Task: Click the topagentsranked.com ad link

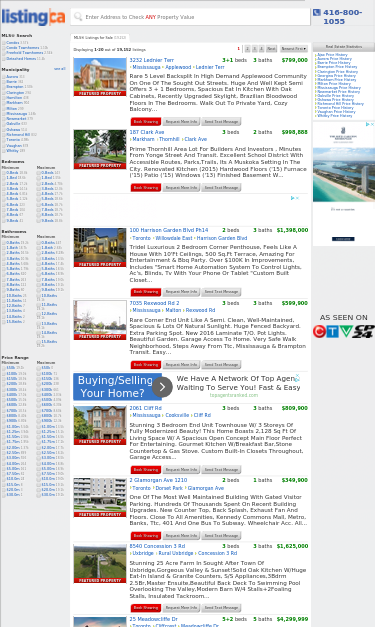Action: (x=234, y=395)
